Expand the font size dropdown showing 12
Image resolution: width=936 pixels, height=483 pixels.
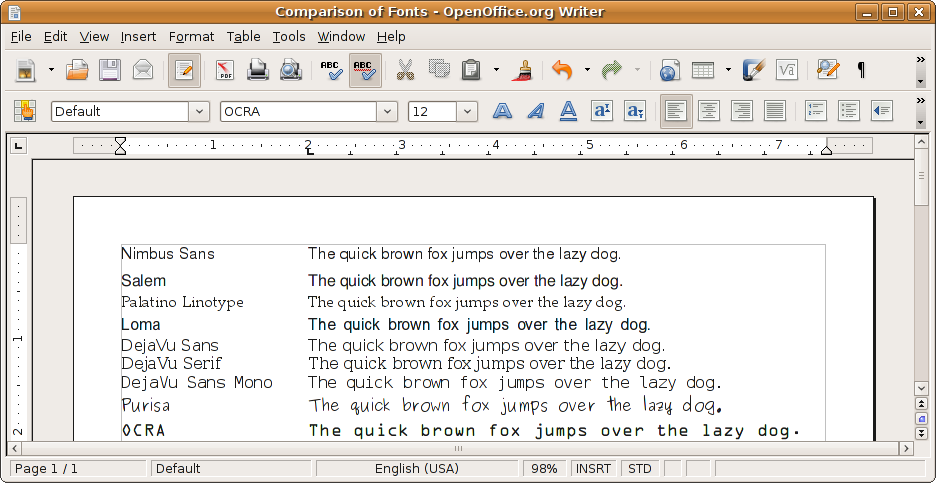[x=467, y=112]
